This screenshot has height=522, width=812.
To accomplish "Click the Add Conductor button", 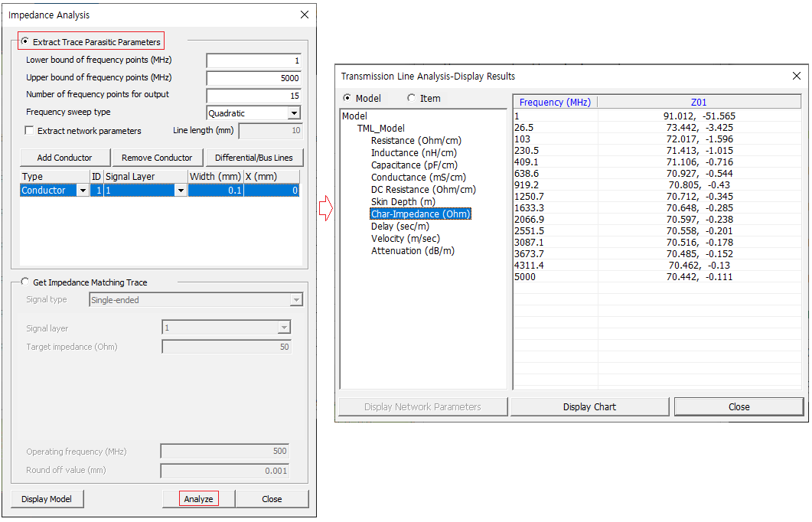I will (64, 158).
